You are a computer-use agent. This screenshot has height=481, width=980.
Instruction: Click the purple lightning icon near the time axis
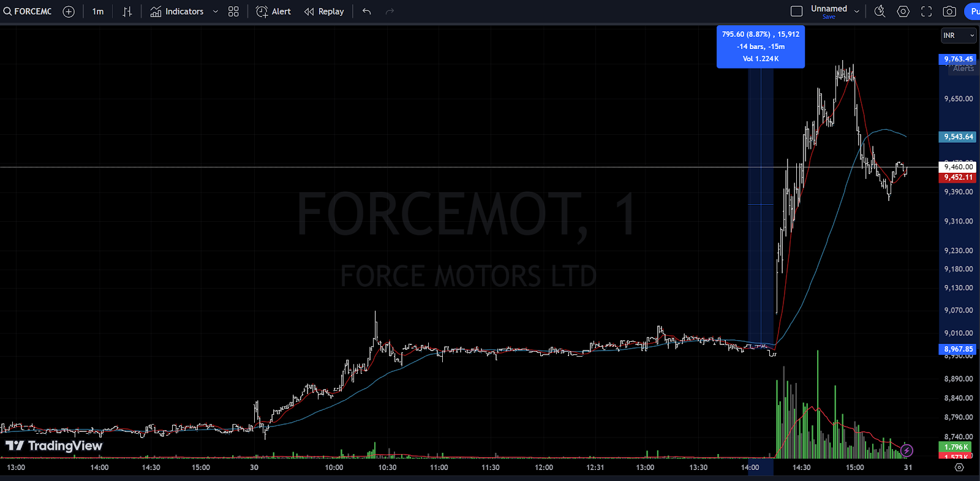(x=907, y=451)
